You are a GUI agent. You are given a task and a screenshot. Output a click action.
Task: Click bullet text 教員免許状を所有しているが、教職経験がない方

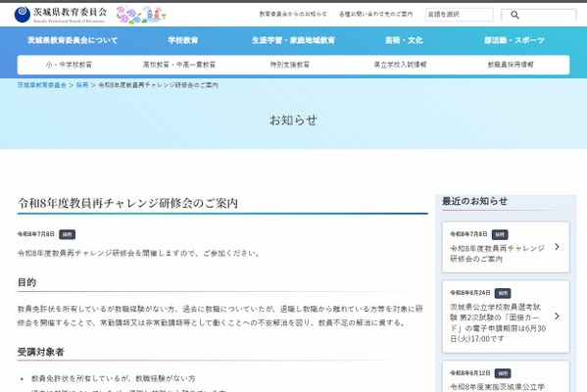113,378
